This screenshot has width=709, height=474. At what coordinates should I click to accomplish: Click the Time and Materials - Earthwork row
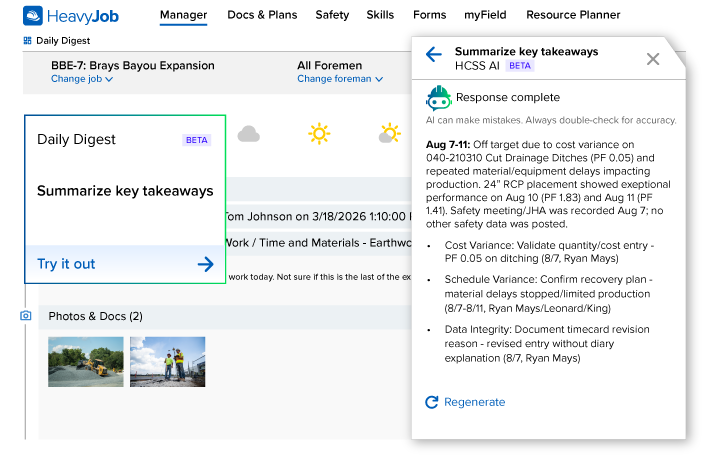[318, 243]
